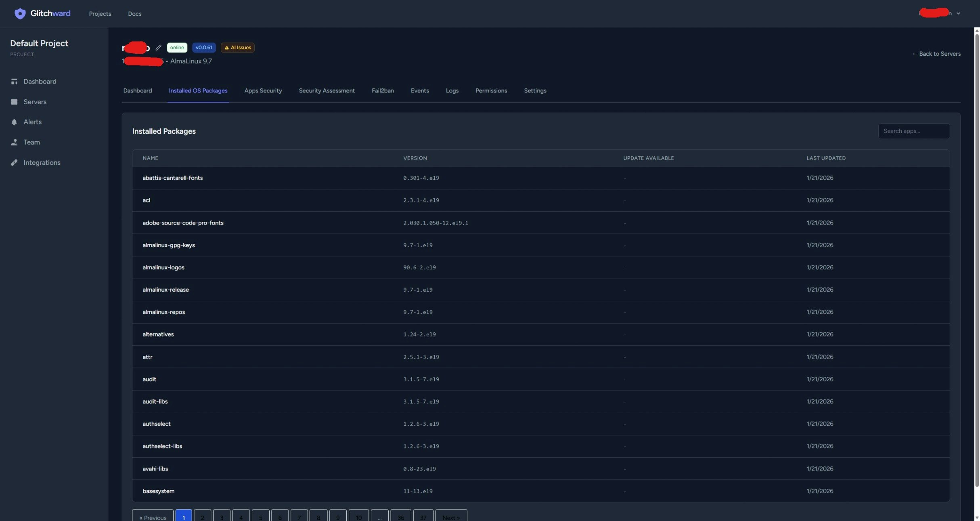Switch to the Fail2ban tab
Image resolution: width=980 pixels, height=521 pixels.
pos(382,90)
